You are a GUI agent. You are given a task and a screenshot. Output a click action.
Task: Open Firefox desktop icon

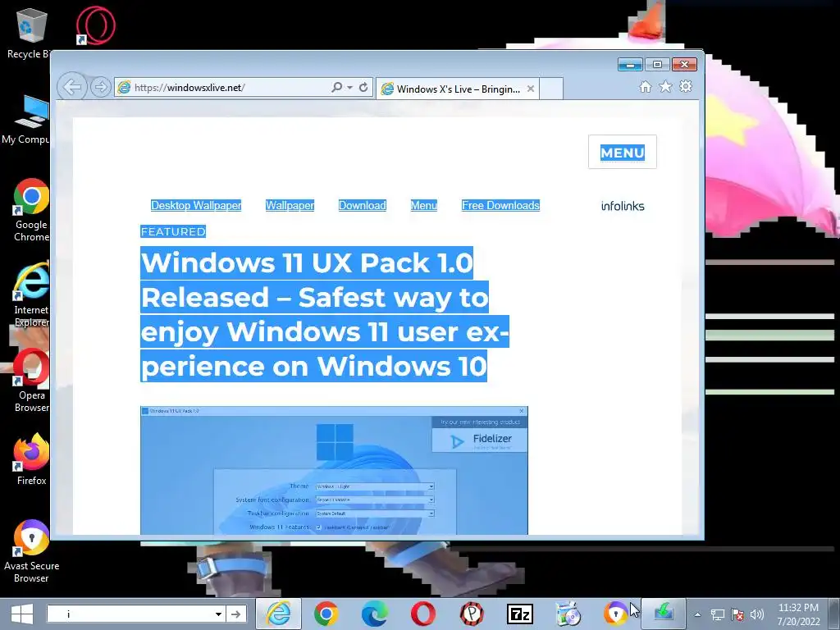coord(31,459)
